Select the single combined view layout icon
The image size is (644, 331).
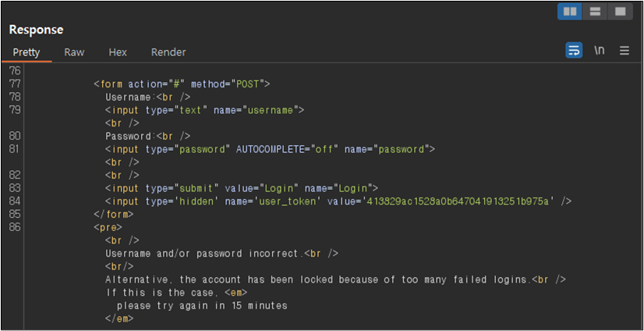click(x=620, y=12)
